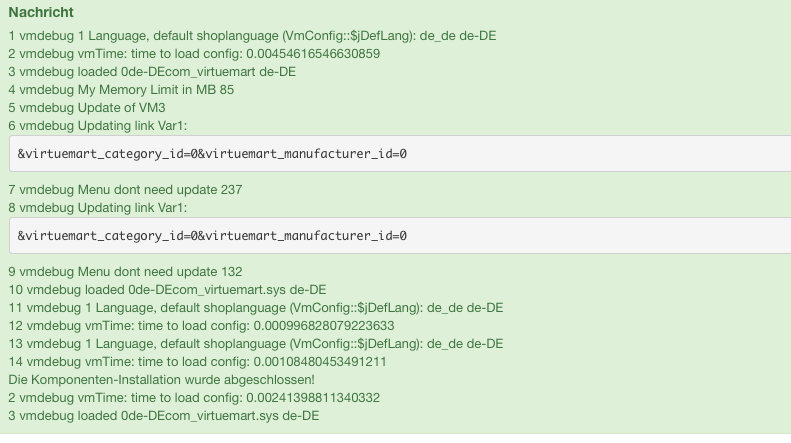Click line 11 default shoplanguage message
Image resolution: width=791 pixels, height=443 pixels.
(x=255, y=308)
